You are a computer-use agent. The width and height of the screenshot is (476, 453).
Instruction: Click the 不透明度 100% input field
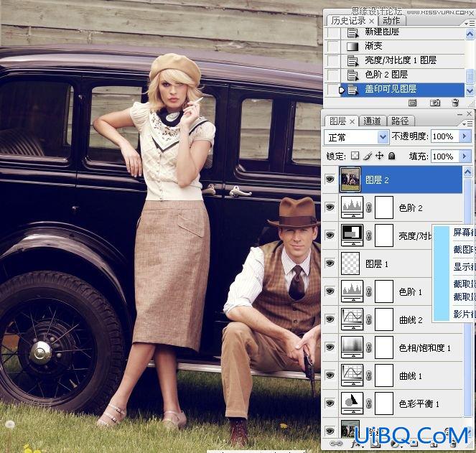click(x=445, y=136)
